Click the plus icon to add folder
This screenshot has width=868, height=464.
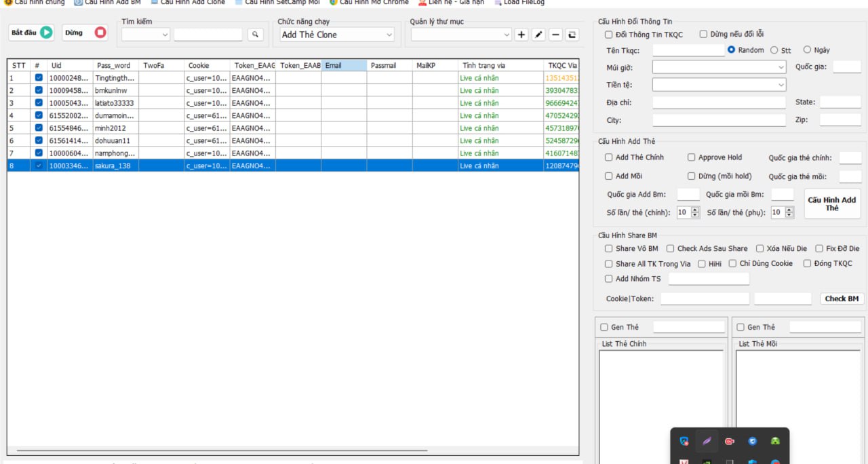(x=521, y=35)
